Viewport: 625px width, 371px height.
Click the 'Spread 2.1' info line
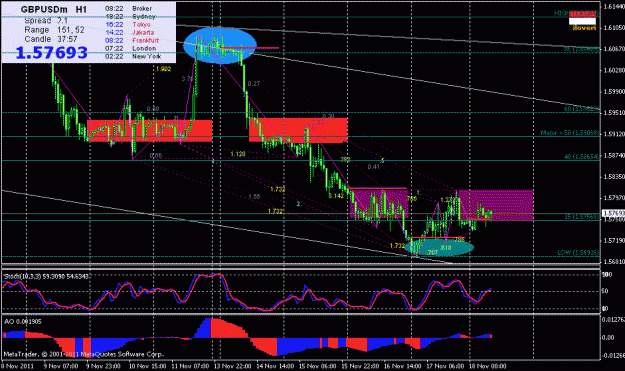tap(46, 21)
